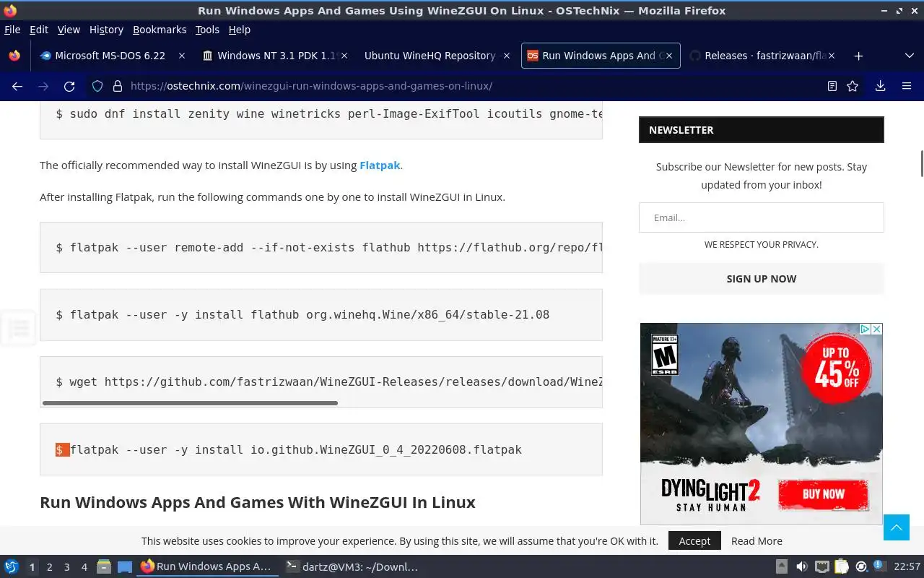
Task: Toggle reader view icon
Action: pyautogui.click(x=832, y=86)
